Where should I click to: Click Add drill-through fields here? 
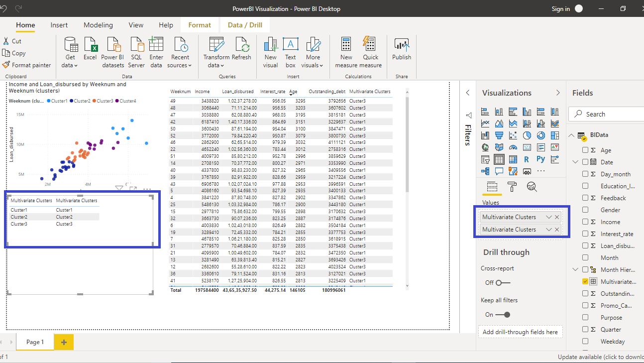tap(520, 332)
